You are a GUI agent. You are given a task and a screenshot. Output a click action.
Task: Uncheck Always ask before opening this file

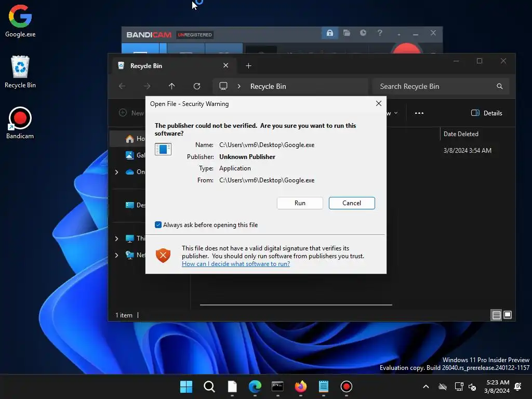click(x=158, y=224)
